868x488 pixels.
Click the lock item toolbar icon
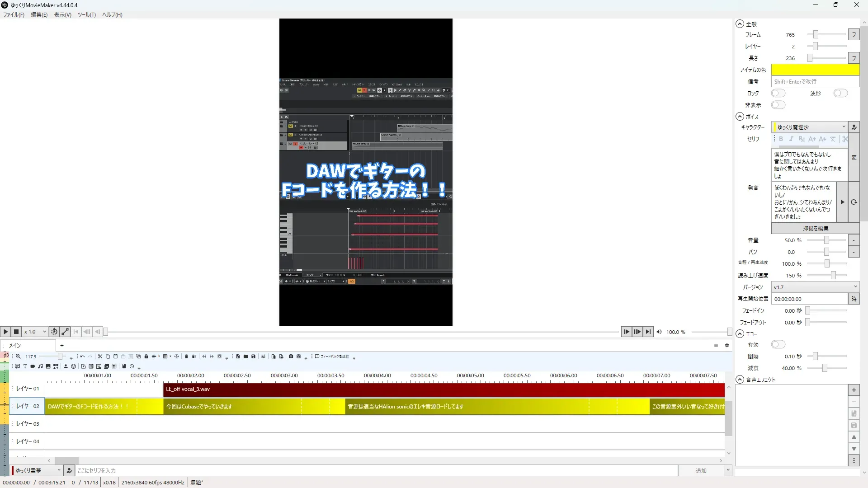pyautogui.click(x=146, y=357)
